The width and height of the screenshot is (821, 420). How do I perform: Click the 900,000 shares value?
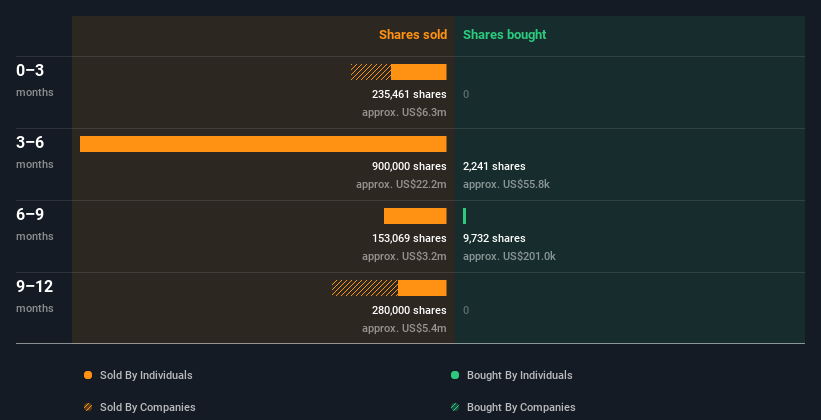(409, 167)
